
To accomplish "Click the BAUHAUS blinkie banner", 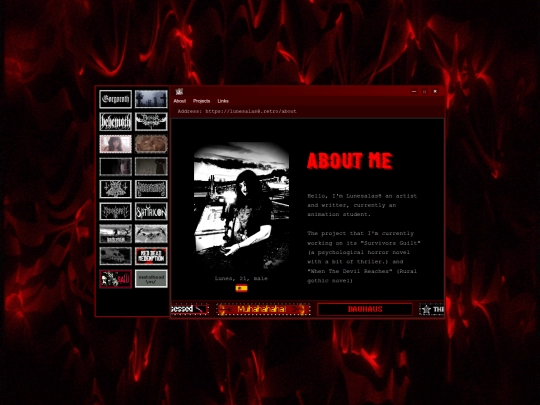I will [365, 309].
